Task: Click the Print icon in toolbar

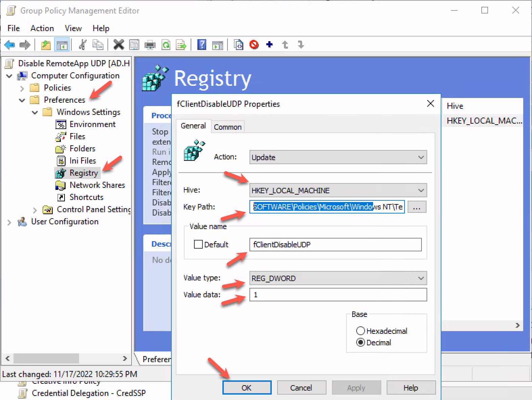Action: pos(150,45)
